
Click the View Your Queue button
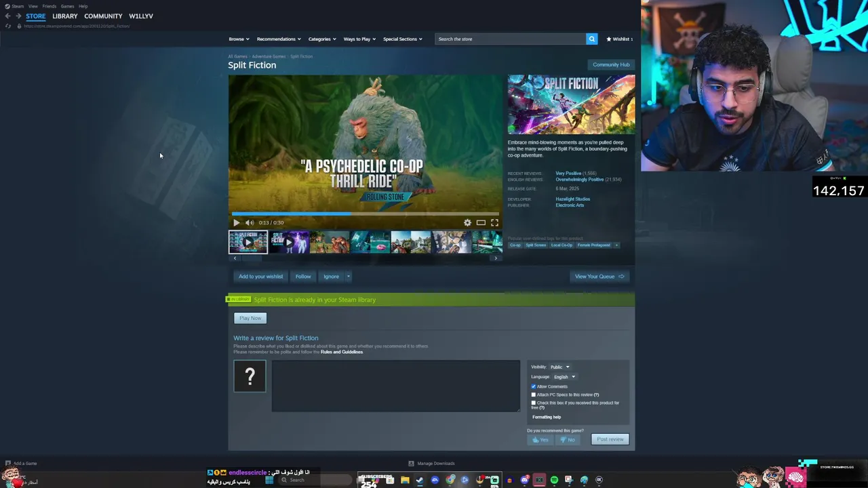[x=599, y=277]
